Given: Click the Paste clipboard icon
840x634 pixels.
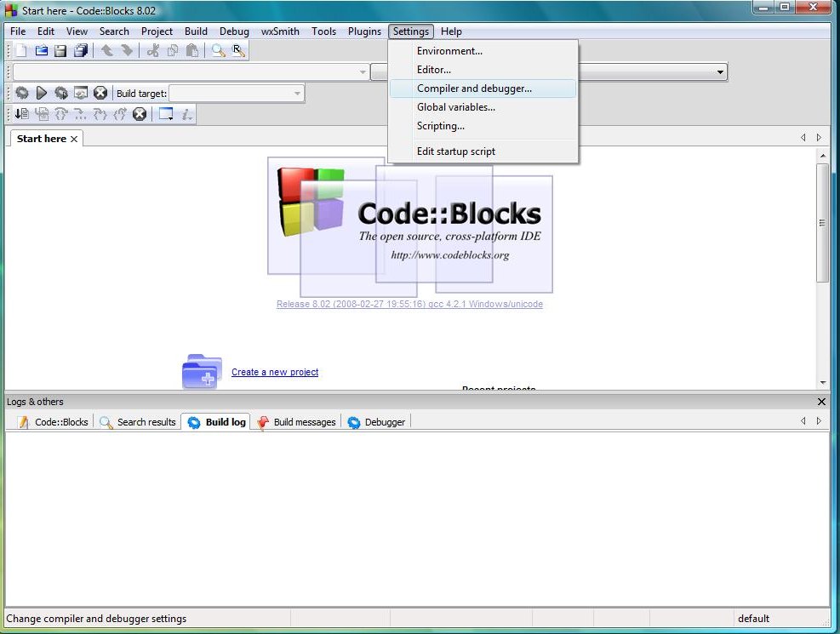Looking at the screenshot, I should point(192,51).
